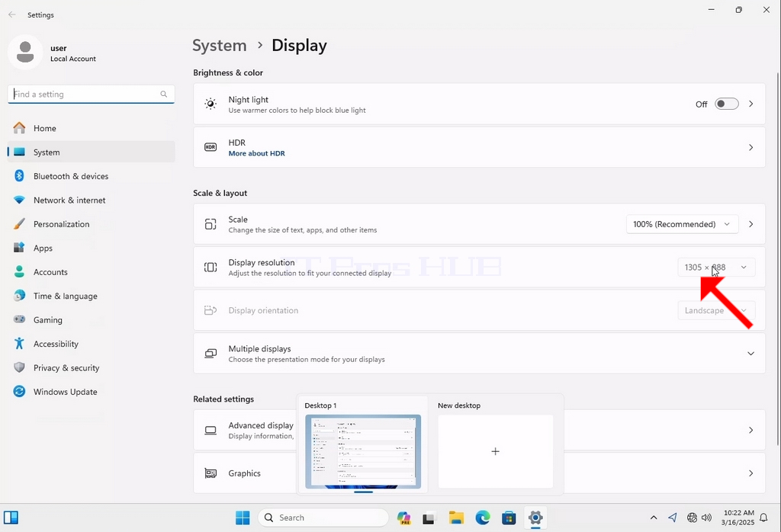Click the location arrow tray icon

click(x=673, y=518)
